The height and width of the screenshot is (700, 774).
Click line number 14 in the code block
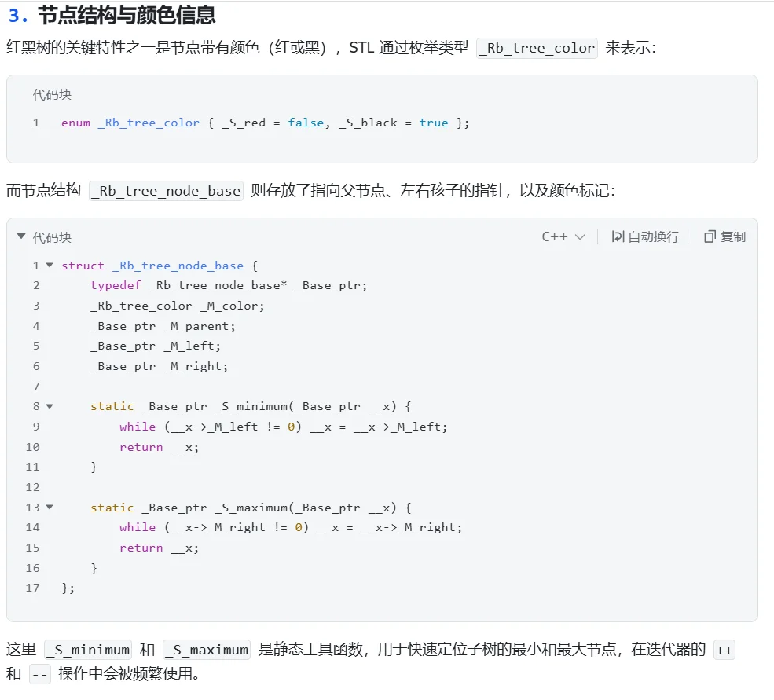(32, 527)
